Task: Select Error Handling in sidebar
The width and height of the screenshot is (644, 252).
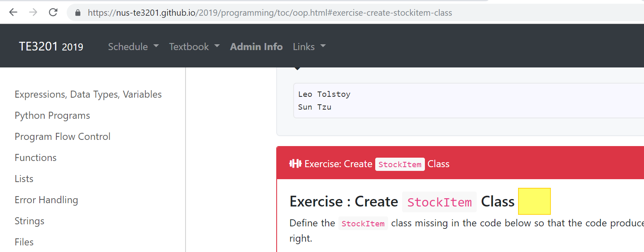Action: click(x=46, y=200)
